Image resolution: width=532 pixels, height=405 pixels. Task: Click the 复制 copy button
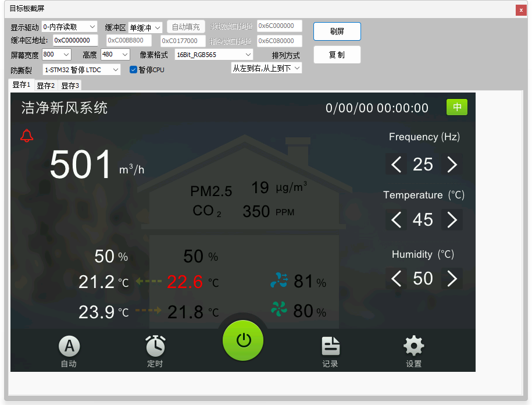pyautogui.click(x=337, y=55)
